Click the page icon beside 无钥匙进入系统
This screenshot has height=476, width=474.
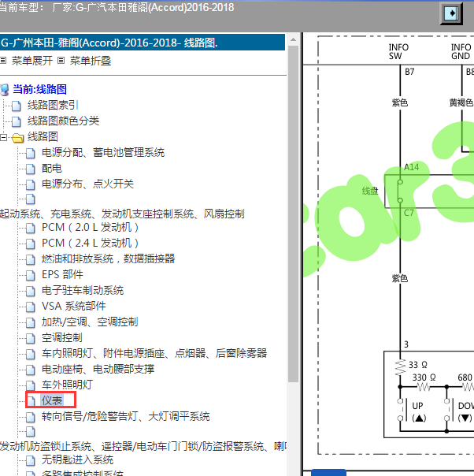coord(31,460)
